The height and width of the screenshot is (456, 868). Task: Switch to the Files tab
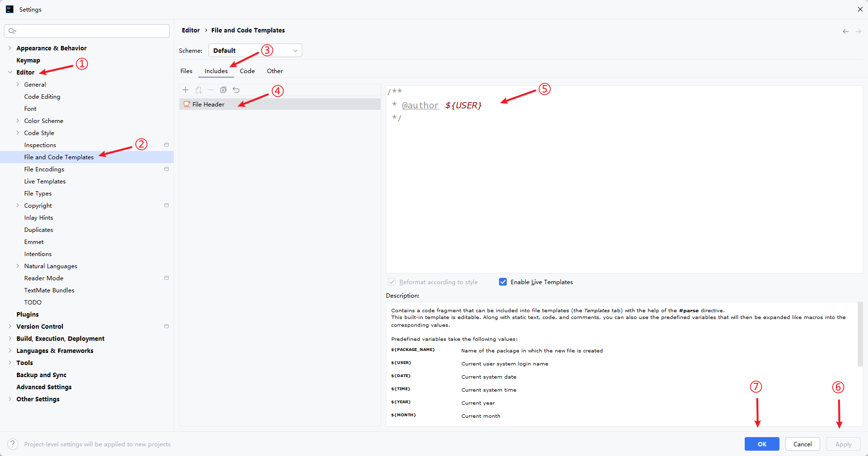point(186,71)
